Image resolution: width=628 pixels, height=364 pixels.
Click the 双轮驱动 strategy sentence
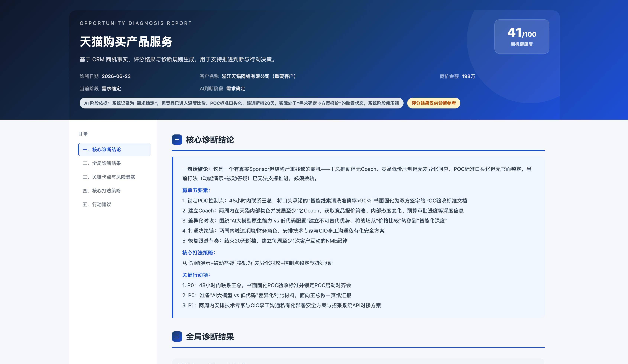(x=257, y=263)
